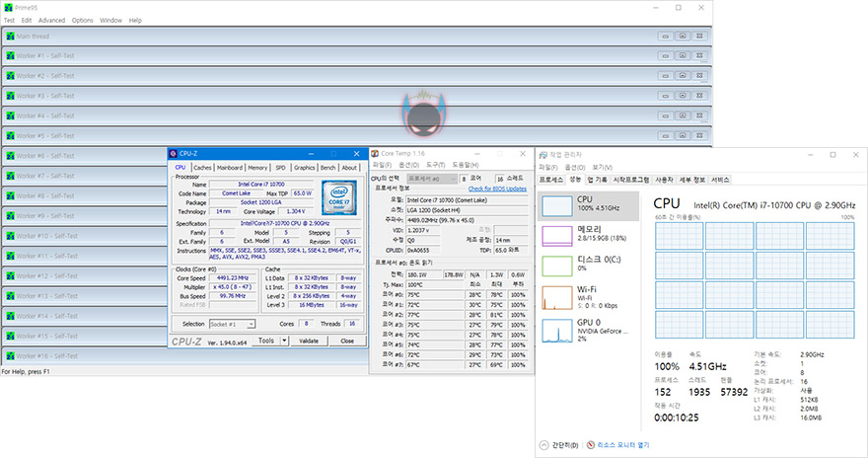Switch to the Mainboard tab in CPU-Z
This screenshot has height=458, width=868.
(x=229, y=167)
